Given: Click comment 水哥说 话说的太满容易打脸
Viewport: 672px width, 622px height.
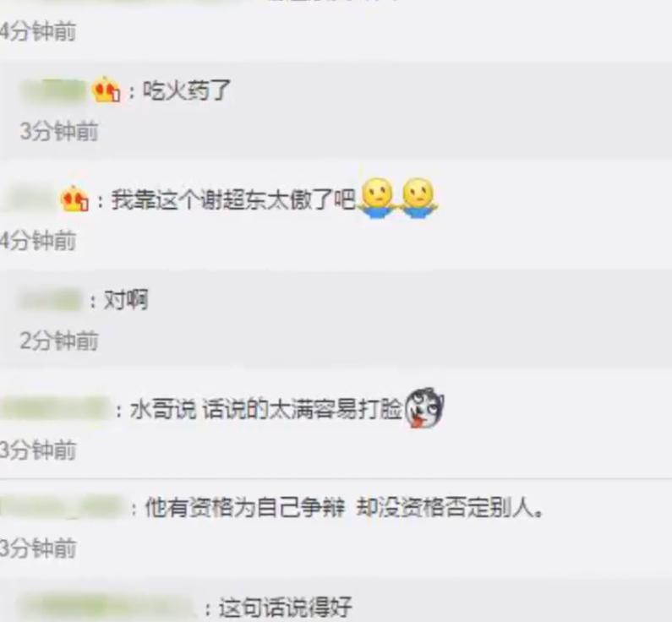Looking at the screenshot, I should click(x=265, y=410).
